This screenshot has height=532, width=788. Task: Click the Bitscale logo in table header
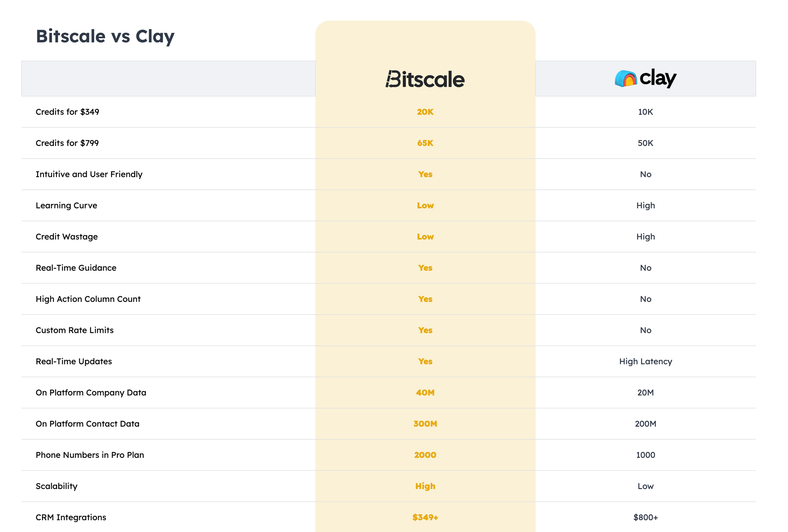click(425, 79)
